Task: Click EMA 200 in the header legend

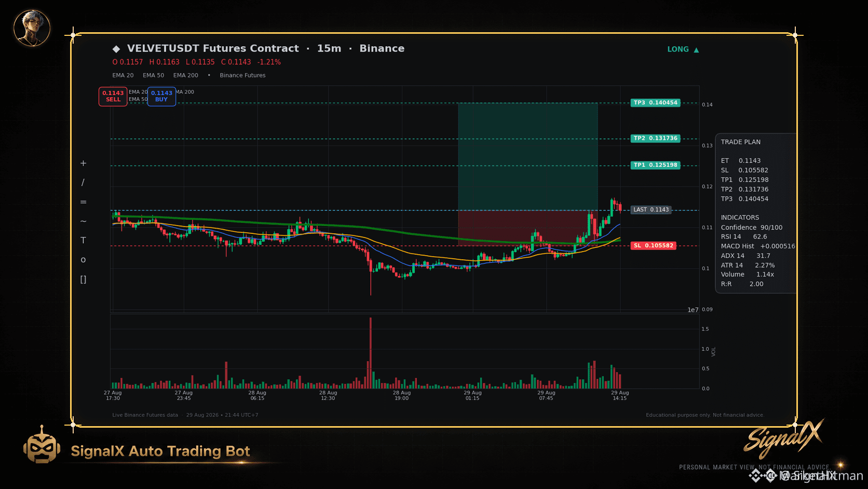Action: point(186,75)
